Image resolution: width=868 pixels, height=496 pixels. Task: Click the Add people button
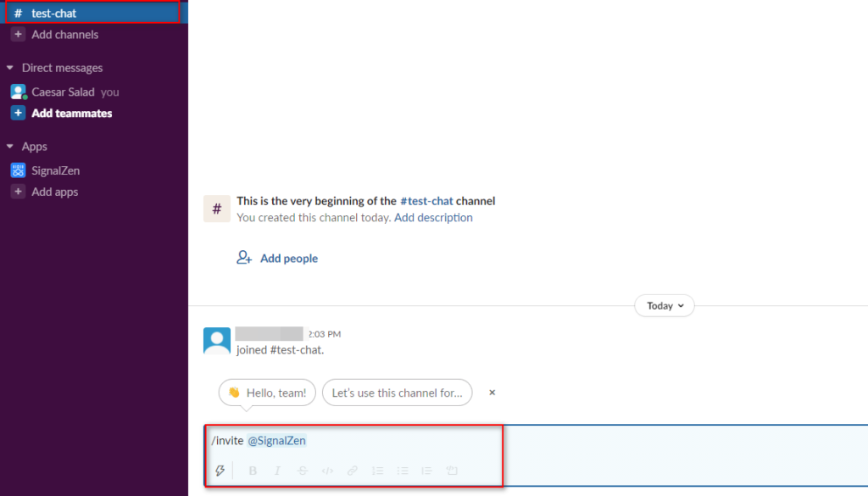pyautogui.click(x=277, y=258)
